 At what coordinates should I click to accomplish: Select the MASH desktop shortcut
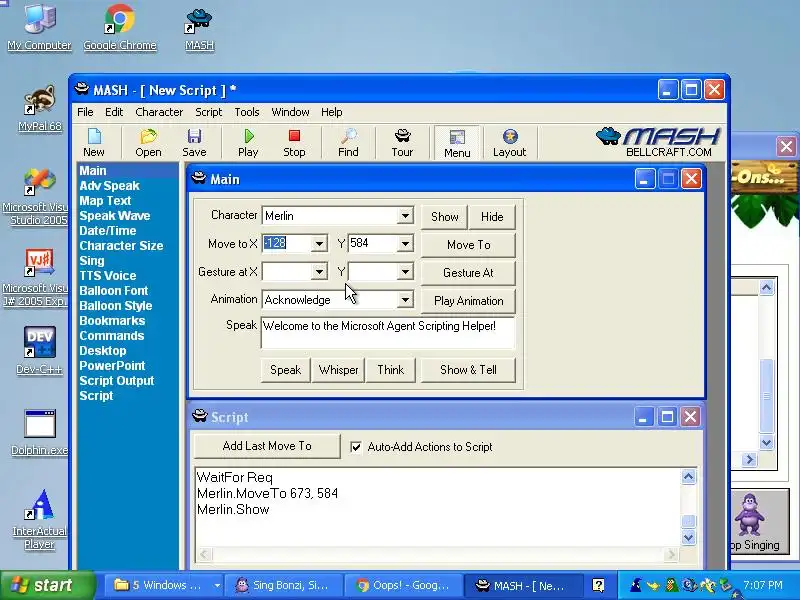coord(199,28)
